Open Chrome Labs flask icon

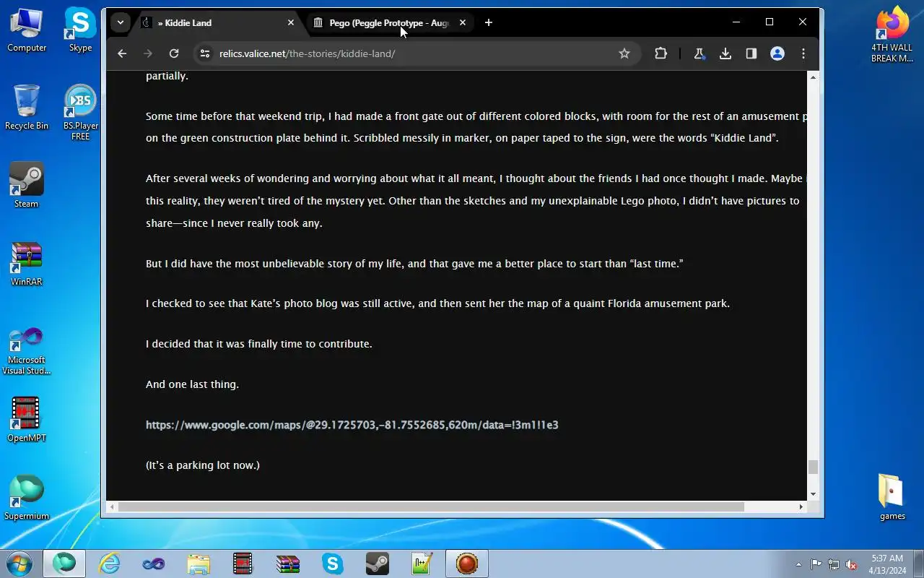(699, 53)
